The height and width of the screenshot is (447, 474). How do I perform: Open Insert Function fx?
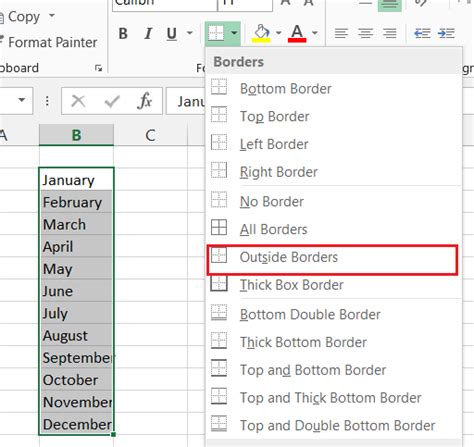pyautogui.click(x=145, y=101)
